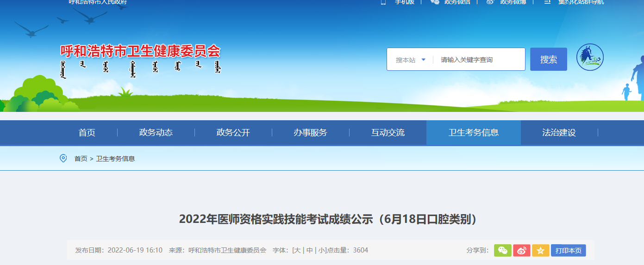Open the 办事服务 navigation menu
644x265 pixels.
tap(310, 133)
